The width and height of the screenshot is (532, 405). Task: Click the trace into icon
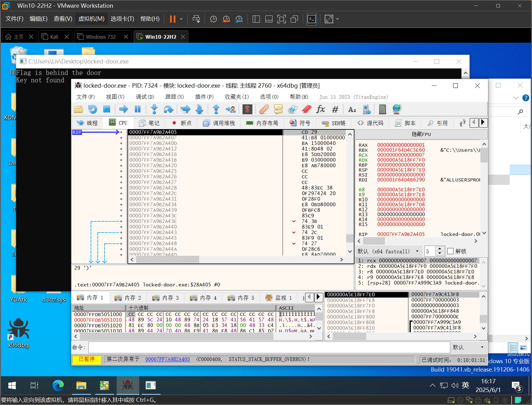(186, 109)
